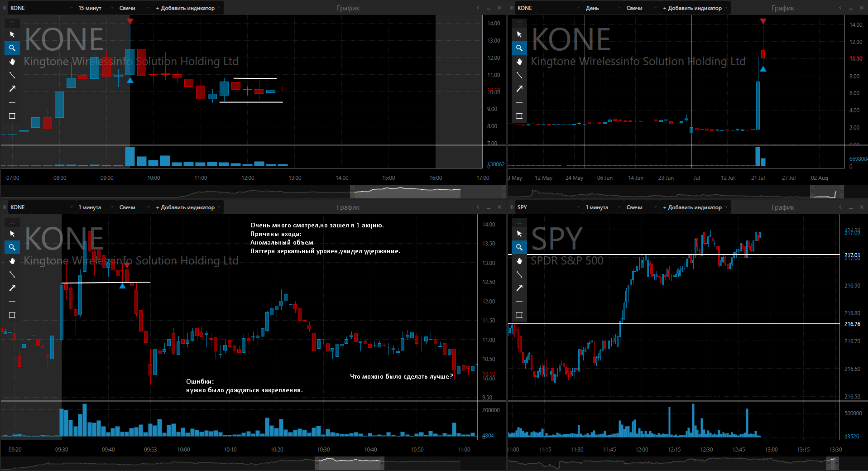Toggle the link circle on KONE daily panel header
The image size is (868, 471).
click(x=512, y=8)
